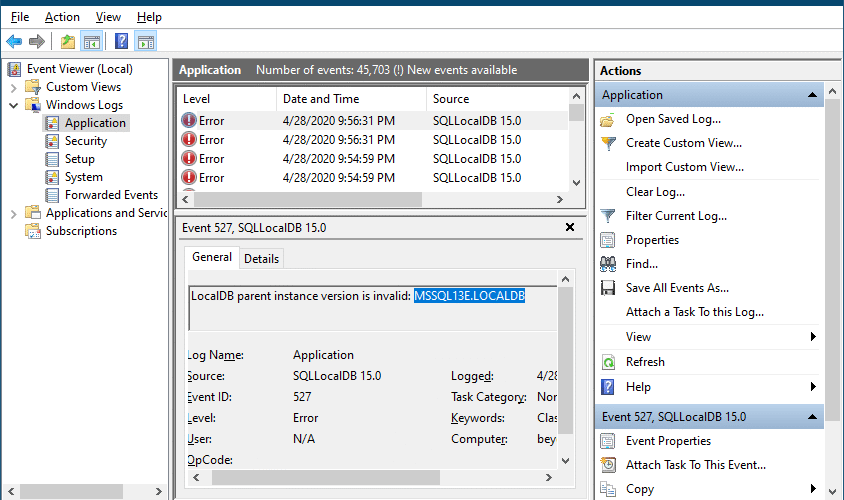Click the Custom Views folder icon
Image resolution: width=844 pixels, height=500 pixels.
(x=33, y=87)
